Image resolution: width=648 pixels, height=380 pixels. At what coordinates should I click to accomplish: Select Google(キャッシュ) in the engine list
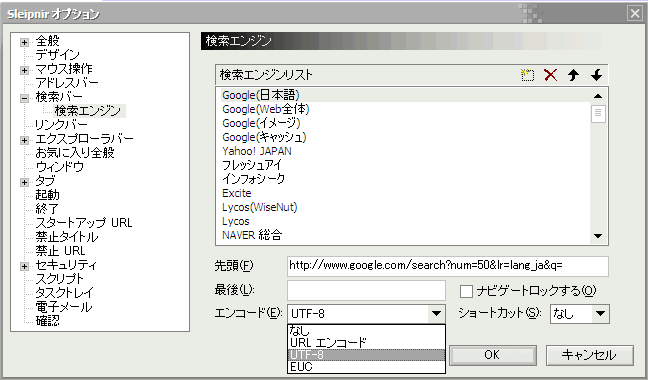264,138
